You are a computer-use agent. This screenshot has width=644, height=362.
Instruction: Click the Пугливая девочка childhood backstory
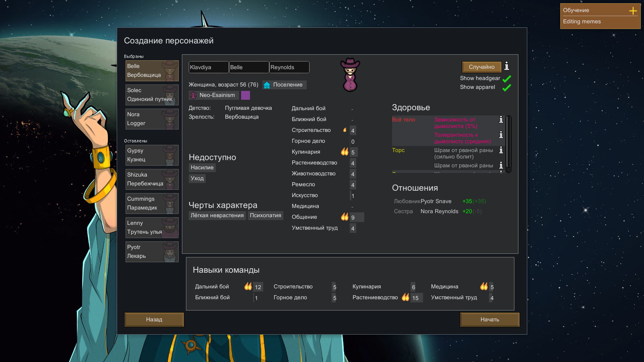click(248, 108)
